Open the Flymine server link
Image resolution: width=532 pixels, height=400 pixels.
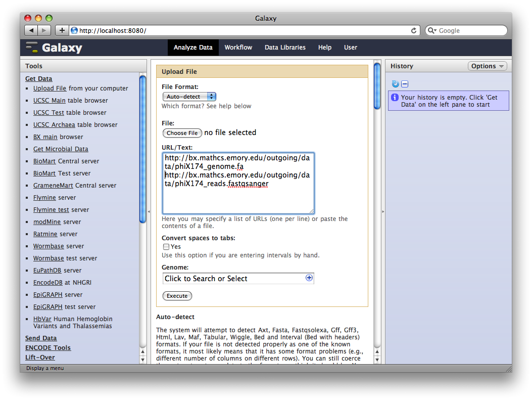44,198
